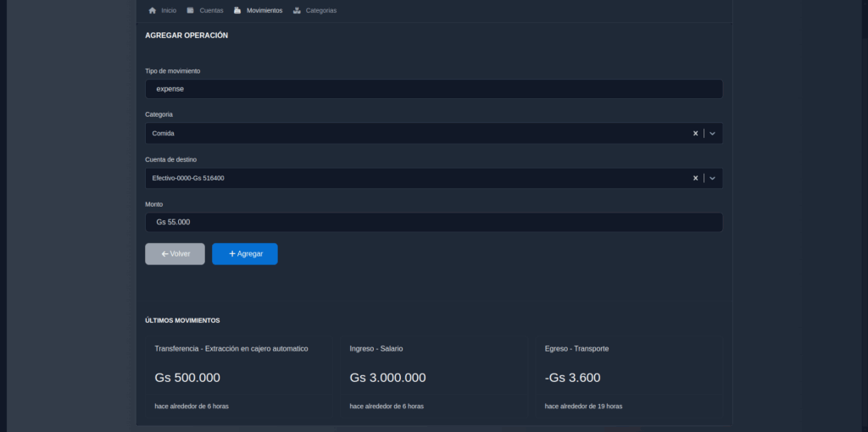
Task: Click the Tipo de movimiento label
Action: coord(173,71)
